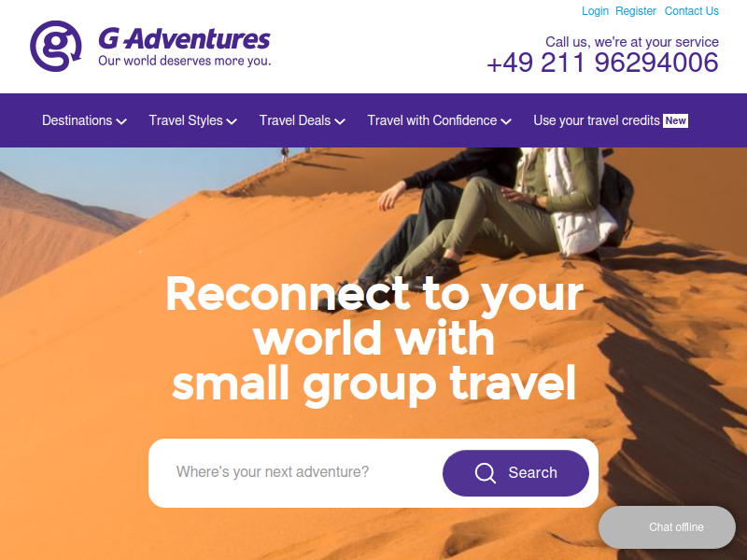Viewport: 747px width, 560px height.
Task: Click the +49 211 96294006 phone number
Action: tap(602, 63)
